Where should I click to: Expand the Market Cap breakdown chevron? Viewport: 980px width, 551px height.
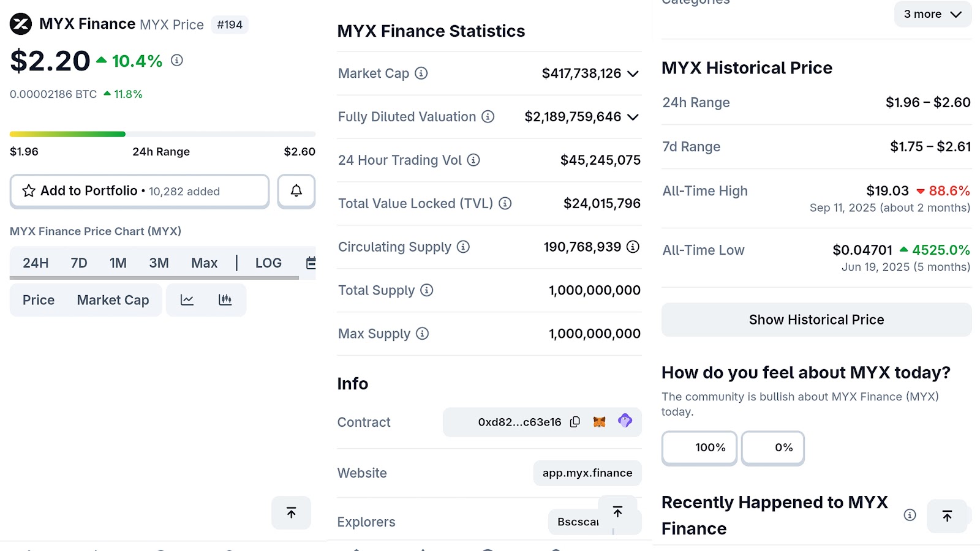(633, 73)
